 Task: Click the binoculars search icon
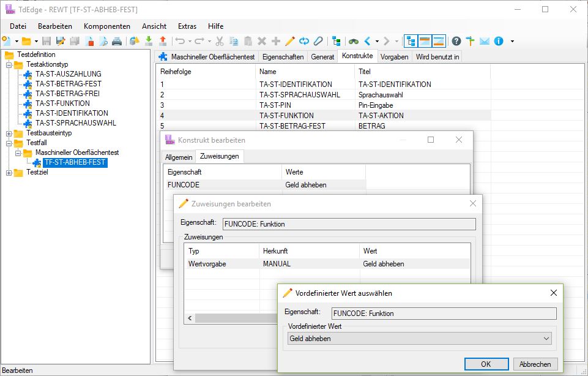pos(353,41)
